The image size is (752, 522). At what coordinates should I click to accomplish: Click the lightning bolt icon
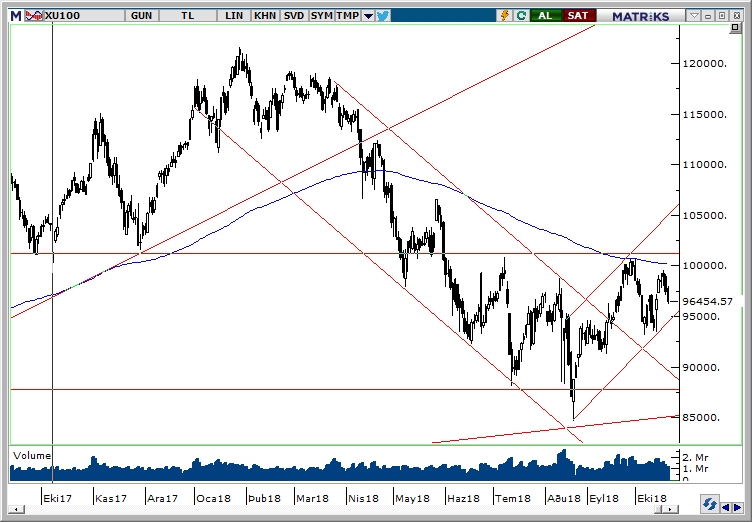[x=505, y=16]
